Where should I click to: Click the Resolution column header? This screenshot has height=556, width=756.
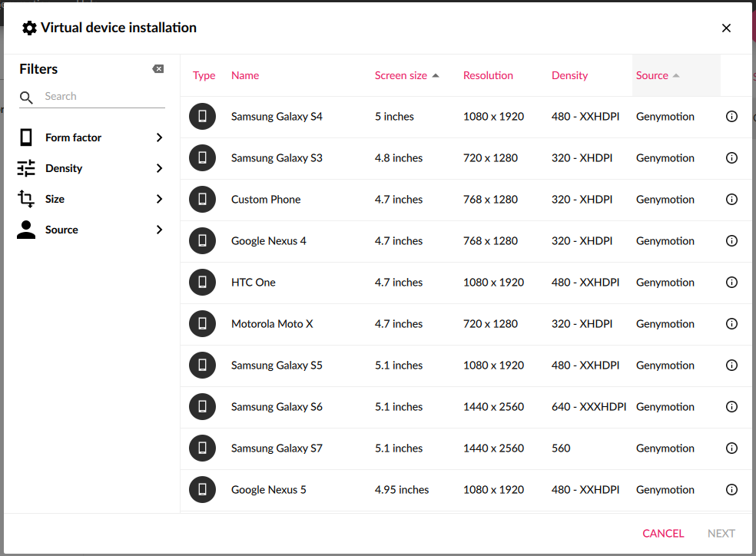click(x=488, y=75)
